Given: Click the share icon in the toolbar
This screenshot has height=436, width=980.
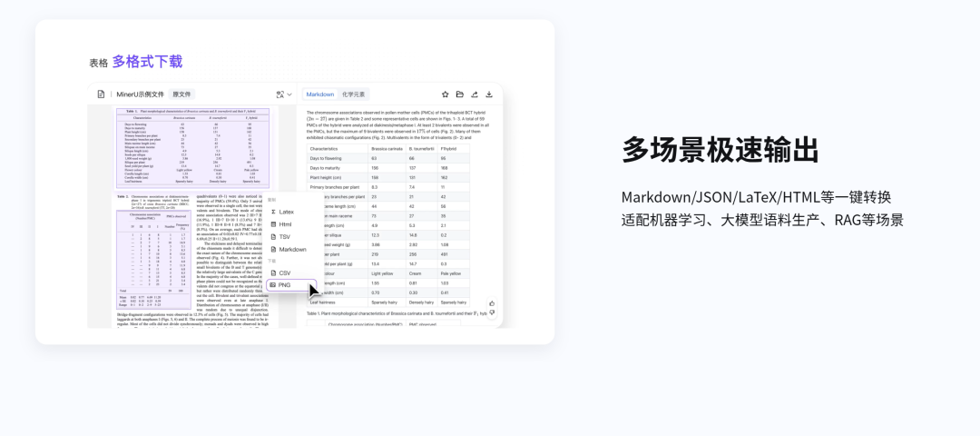Looking at the screenshot, I should [x=475, y=94].
